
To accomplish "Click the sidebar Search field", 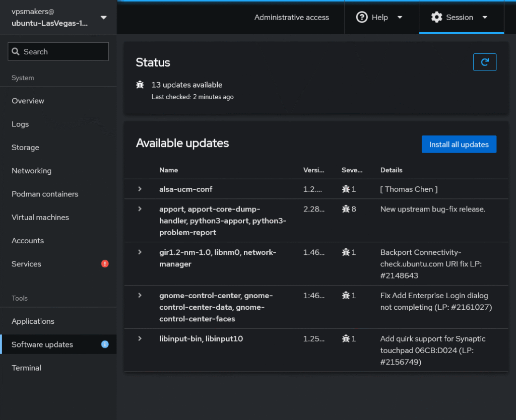I will (x=58, y=51).
